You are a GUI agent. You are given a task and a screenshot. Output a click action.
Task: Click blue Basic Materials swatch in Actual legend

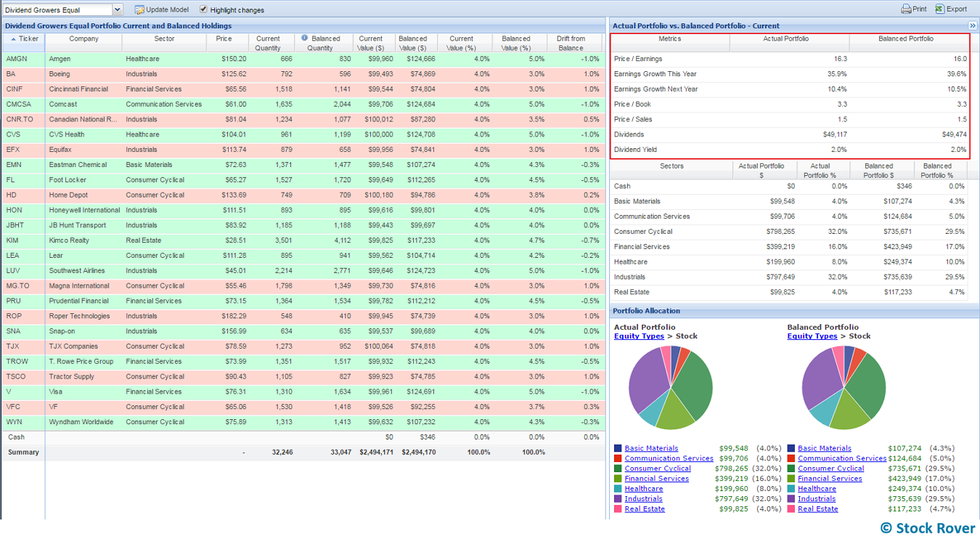click(618, 448)
